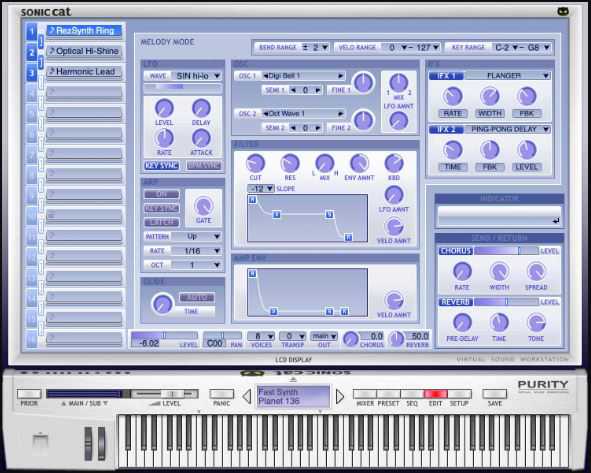The width and height of the screenshot is (591, 473).
Task: Toggle the IFX 1 effect on/off
Action: [446, 76]
